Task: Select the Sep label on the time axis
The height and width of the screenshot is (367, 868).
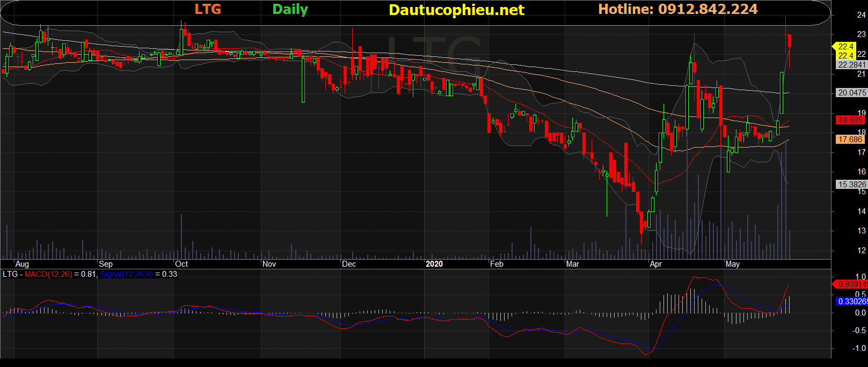Action: click(x=106, y=264)
